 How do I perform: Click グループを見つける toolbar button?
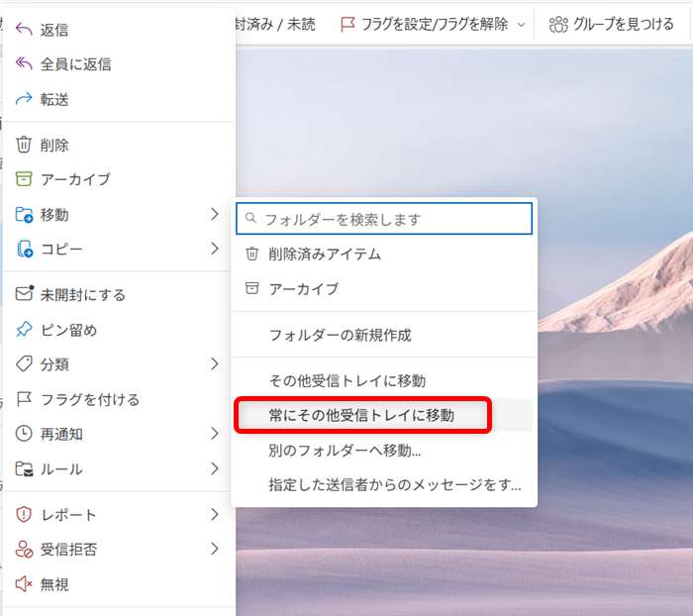point(612,24)
